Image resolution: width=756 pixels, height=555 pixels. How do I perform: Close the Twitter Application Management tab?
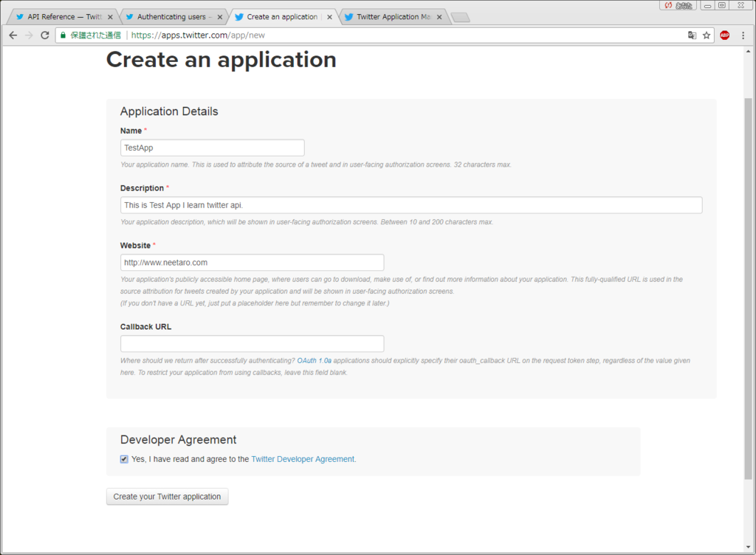coord(439,17)
